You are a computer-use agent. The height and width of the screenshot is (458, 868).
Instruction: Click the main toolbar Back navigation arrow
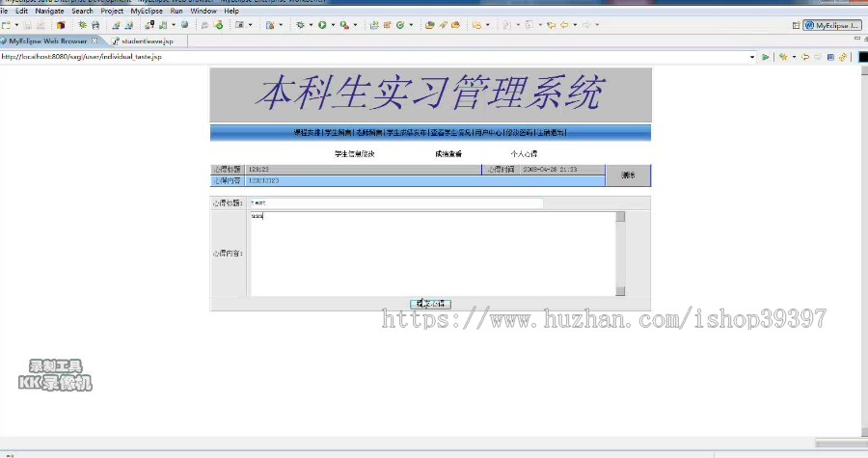(x=564, y=25)
